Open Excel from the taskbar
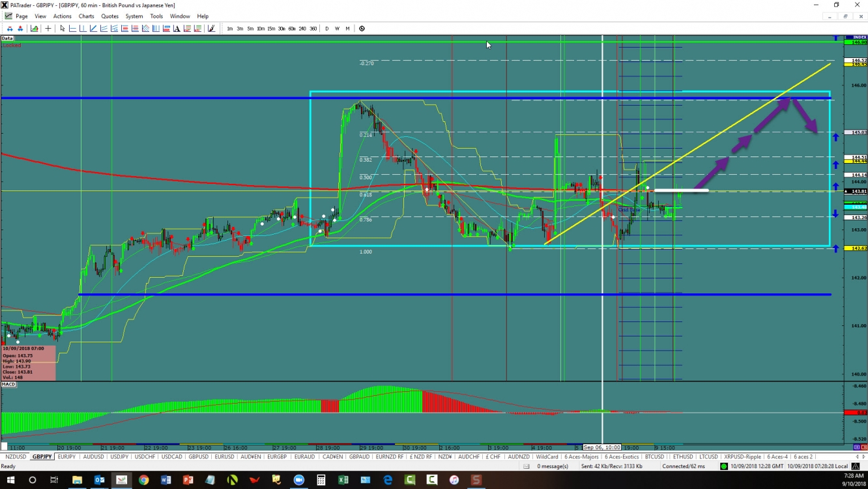 343,480
